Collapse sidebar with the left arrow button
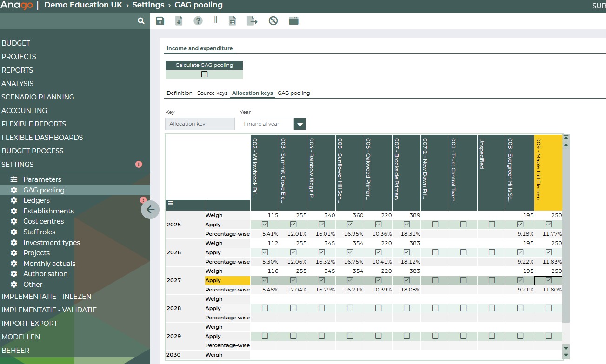This screenshot has width=606, height=364. tap(150, 209)
